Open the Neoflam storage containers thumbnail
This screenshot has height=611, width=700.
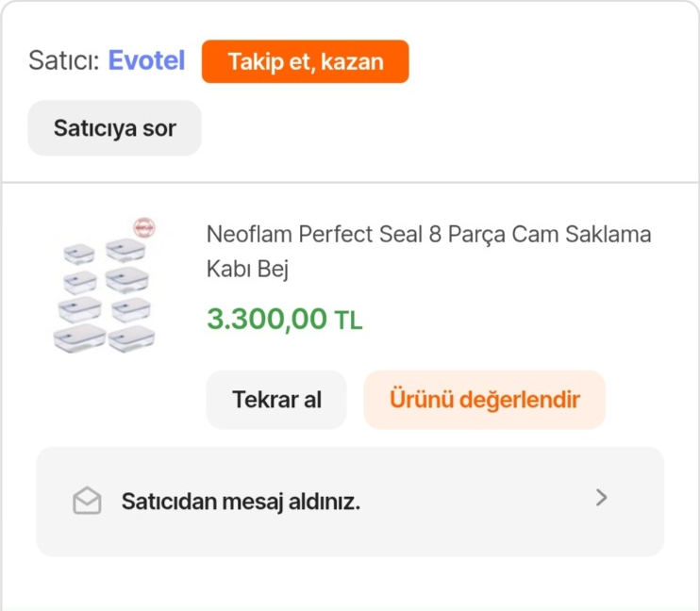105,289
